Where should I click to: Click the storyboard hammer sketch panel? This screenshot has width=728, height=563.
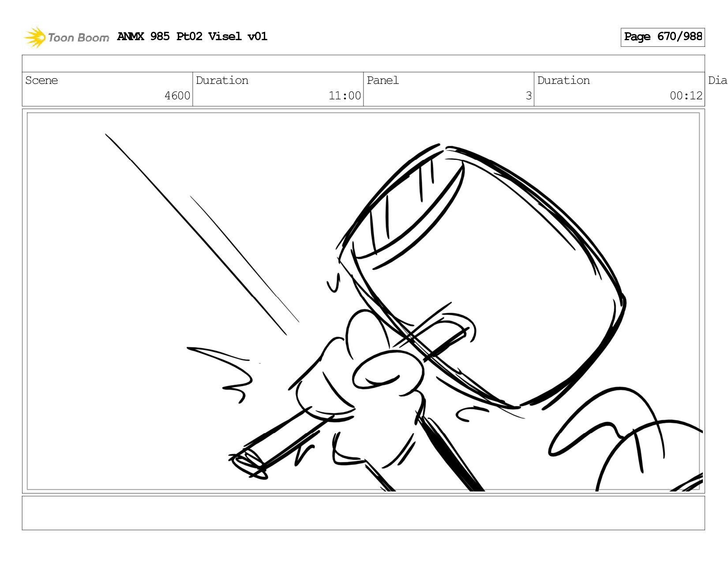(x=363, y=301)
